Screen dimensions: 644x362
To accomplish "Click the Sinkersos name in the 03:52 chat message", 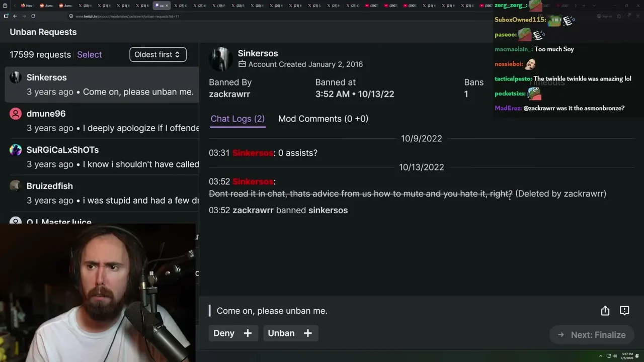I will tap(253, 182).
